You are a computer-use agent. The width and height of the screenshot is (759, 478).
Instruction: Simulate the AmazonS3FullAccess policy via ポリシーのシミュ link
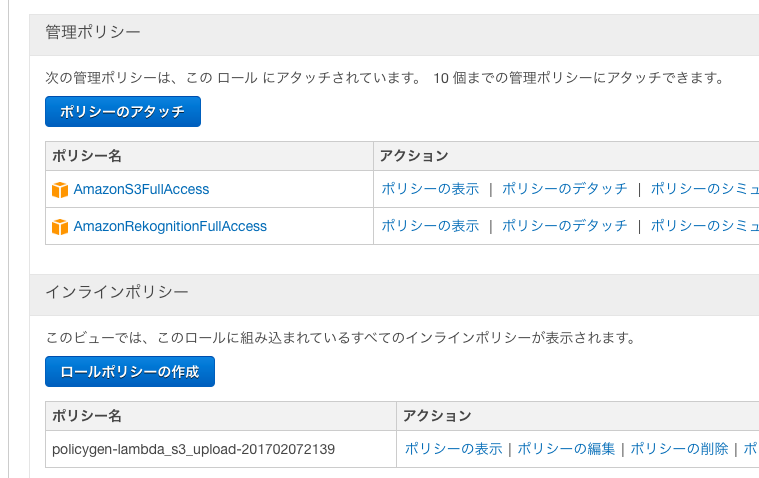coord(705,188)
